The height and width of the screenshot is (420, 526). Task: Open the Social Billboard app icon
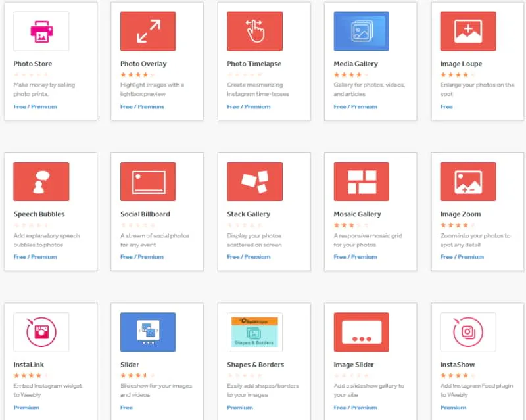(x=148, y=181)
